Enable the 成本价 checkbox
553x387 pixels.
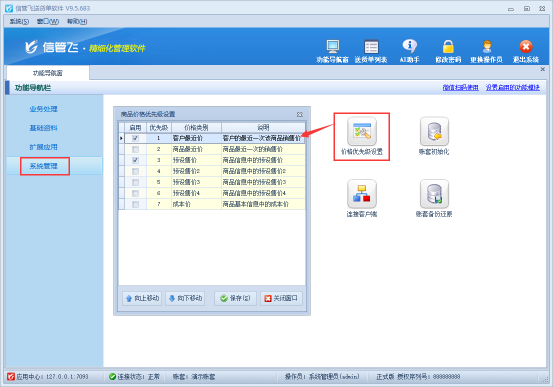click(x=135, y=204)
